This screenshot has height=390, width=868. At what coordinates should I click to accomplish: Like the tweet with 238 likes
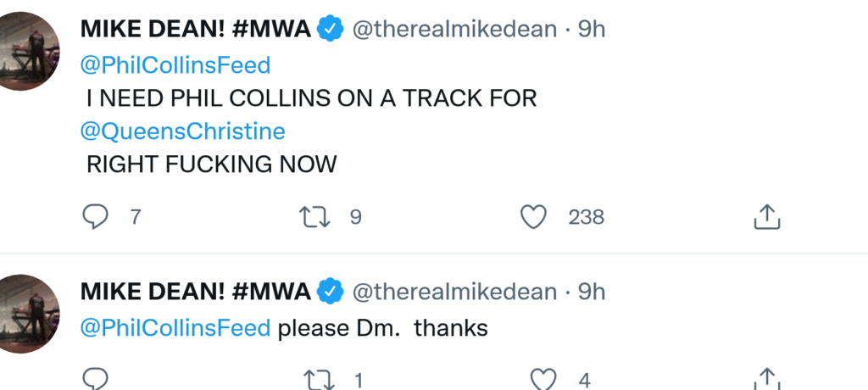[533, 218]
